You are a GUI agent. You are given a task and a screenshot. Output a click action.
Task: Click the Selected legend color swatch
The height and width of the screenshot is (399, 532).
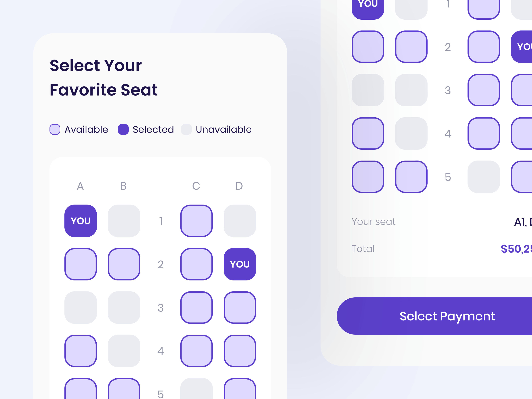[123, 129]
